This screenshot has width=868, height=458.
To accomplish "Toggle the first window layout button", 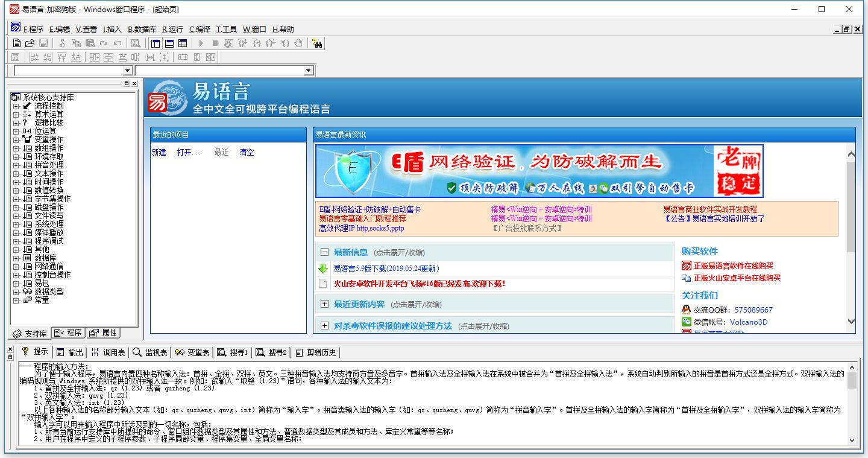I will coord(156,43).
